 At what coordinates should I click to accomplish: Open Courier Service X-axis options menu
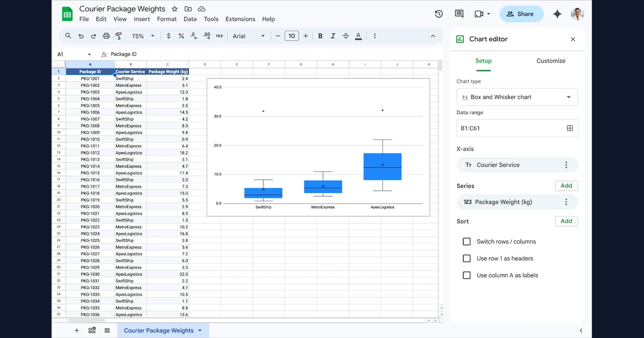566,165
